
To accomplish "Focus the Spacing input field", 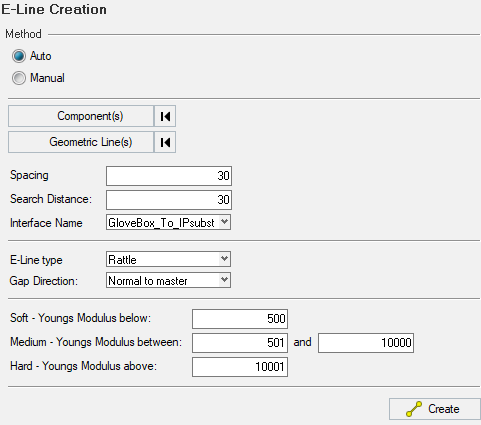I will (x=169, y=176).
